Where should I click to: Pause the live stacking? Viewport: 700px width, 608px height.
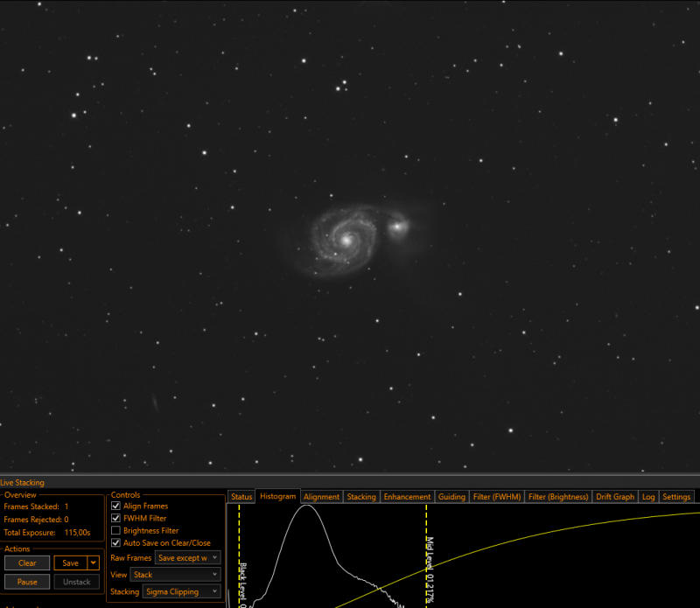27,582
